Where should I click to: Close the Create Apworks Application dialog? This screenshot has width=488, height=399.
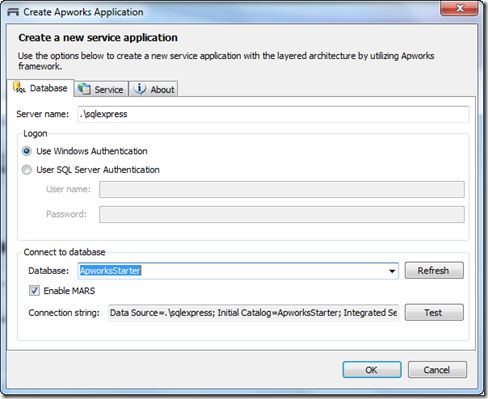click(x=460, y=8)
